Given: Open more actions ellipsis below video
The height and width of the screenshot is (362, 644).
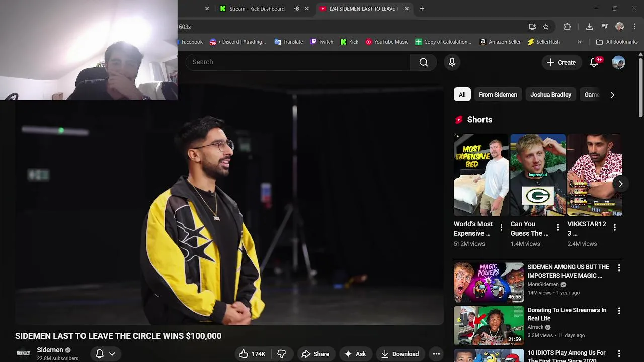Looking at the screenshot, I should click(x=436, y=354).
